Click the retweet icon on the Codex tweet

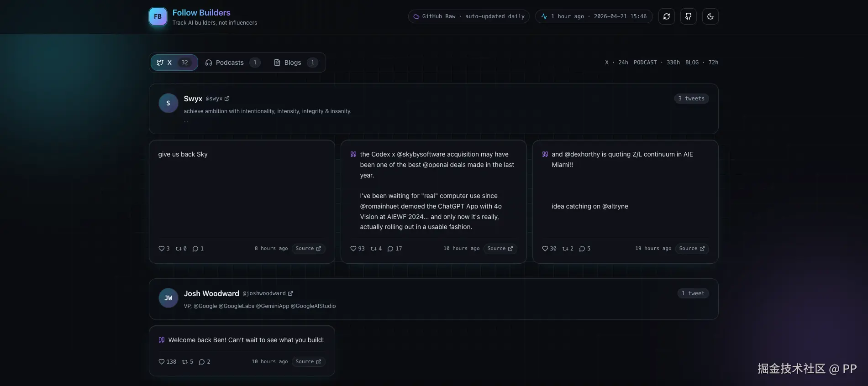(373, 249)
